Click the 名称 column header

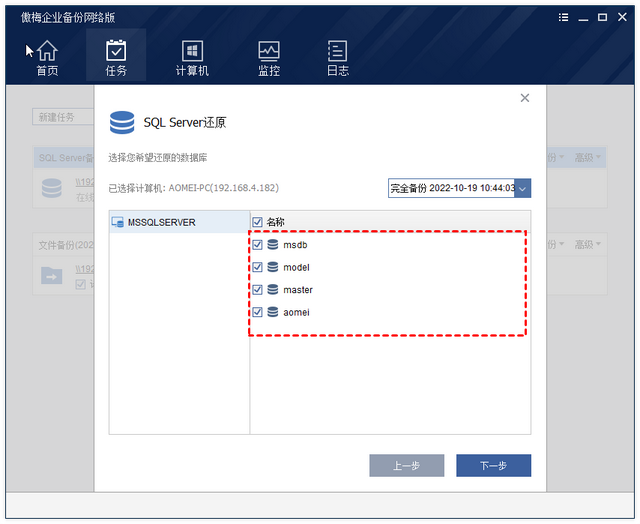click(276, 222)
